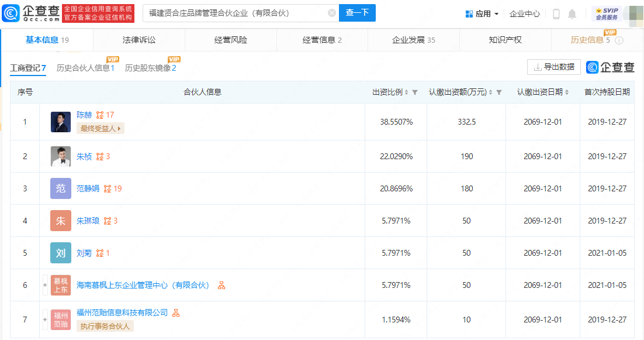Open the notifications bell
Screen dimensions: 644x340
(x=572, y=14)
